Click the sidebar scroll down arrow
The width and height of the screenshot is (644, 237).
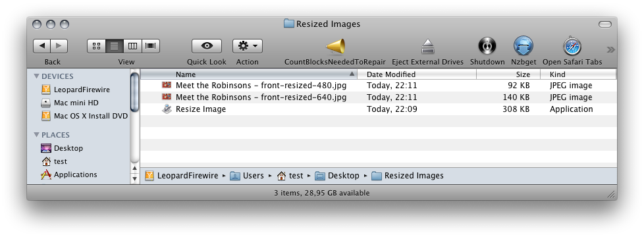[135, 178]
